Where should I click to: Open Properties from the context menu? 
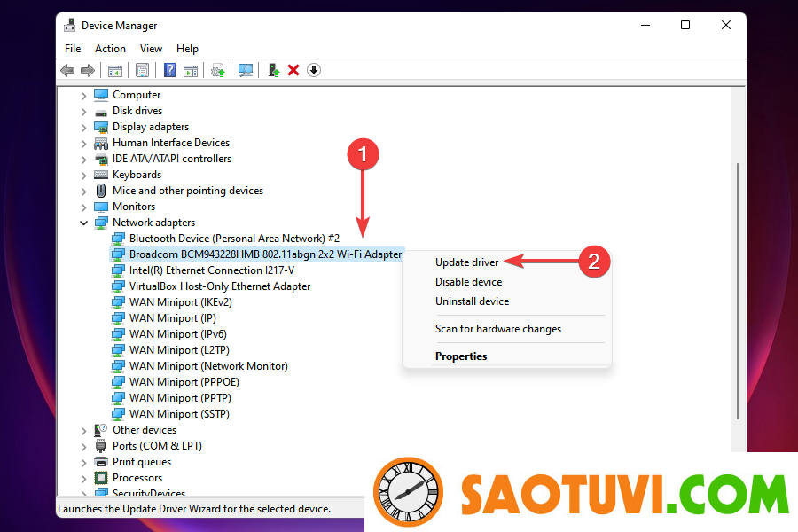pyautogui.click(x=461, y=356)
